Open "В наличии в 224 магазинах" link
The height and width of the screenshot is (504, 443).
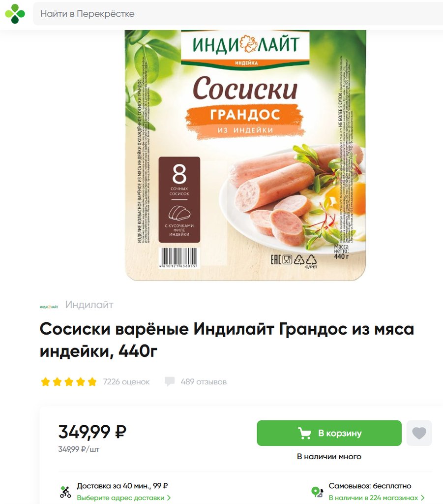coord(373,498)
